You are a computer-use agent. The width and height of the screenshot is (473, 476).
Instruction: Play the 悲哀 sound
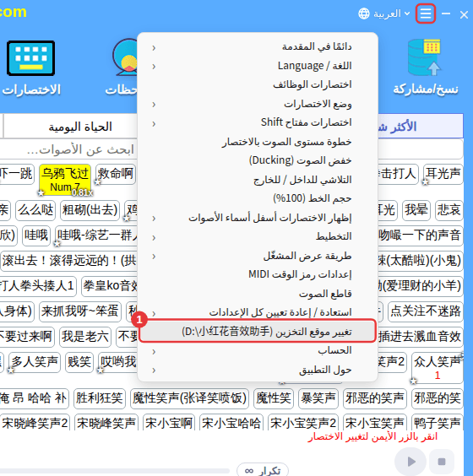click(449, 210)
